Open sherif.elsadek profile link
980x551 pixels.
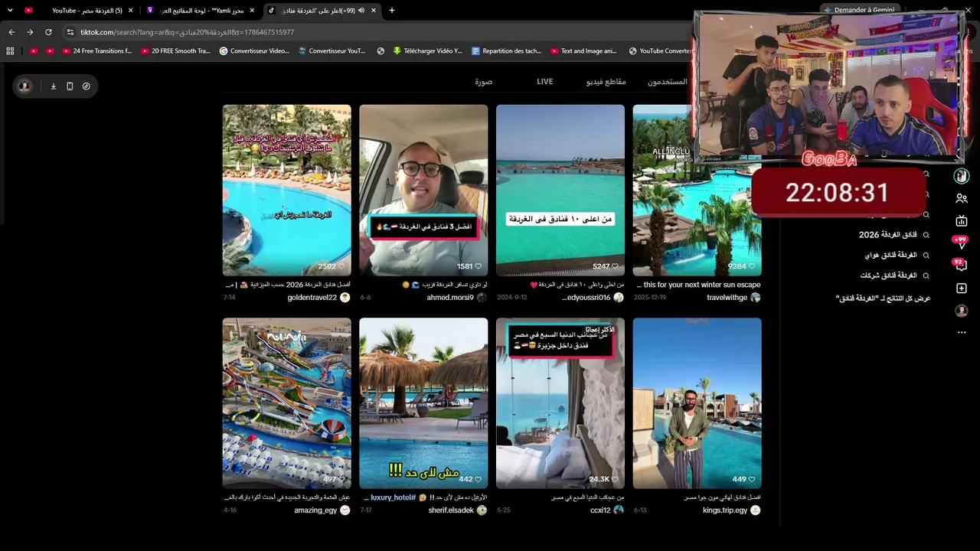[x=451, y=510]
